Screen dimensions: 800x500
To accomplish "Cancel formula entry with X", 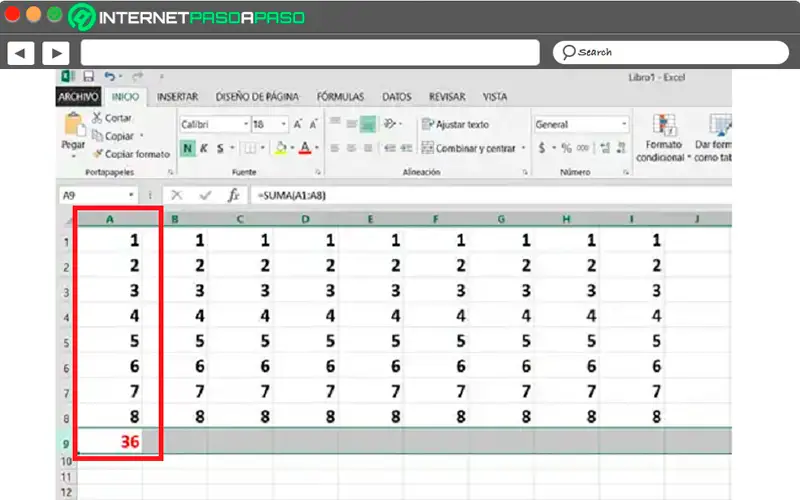I will coord(177,195).
